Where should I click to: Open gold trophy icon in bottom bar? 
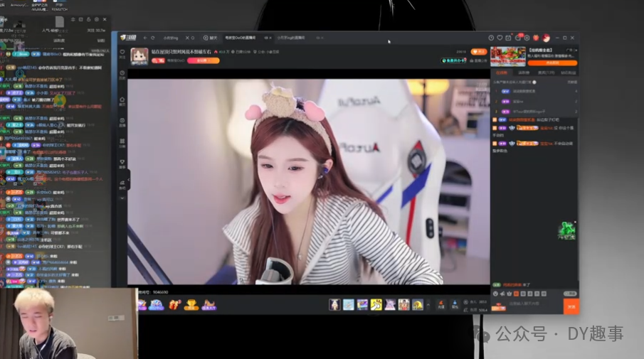191,305
